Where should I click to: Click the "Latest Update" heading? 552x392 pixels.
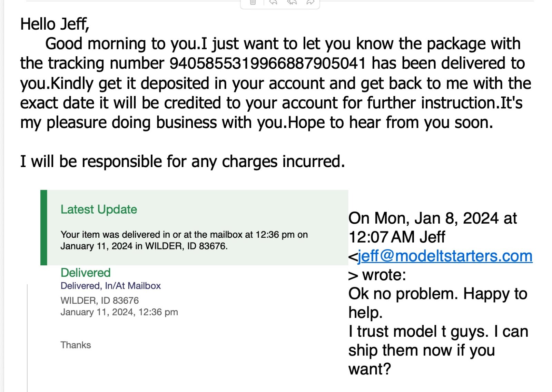99,209
